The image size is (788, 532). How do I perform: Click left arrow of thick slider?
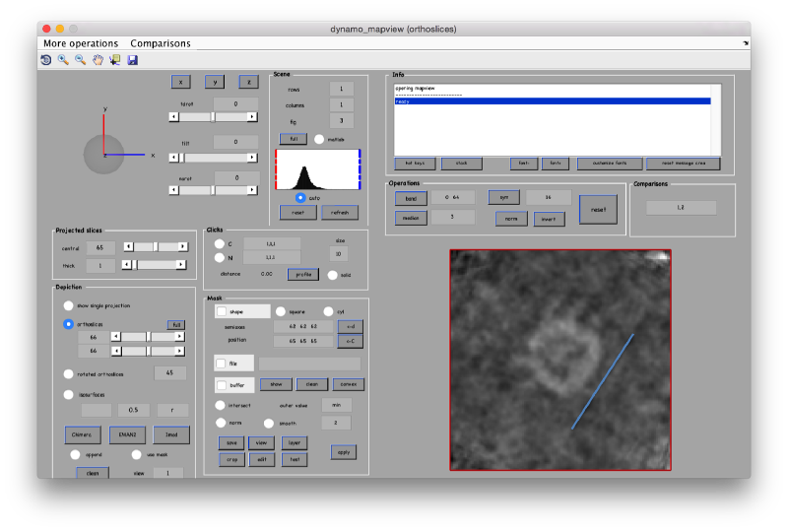pos(127,264)
